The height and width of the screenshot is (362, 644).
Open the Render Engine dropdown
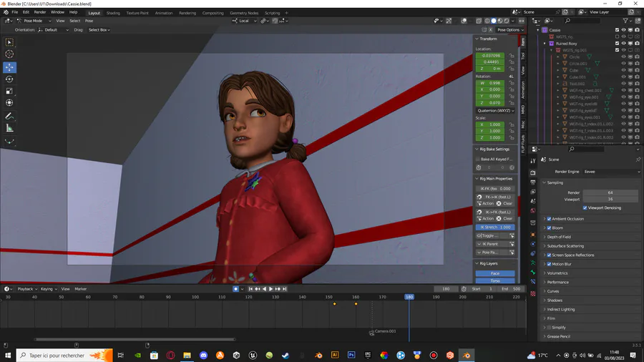(611, 172)
